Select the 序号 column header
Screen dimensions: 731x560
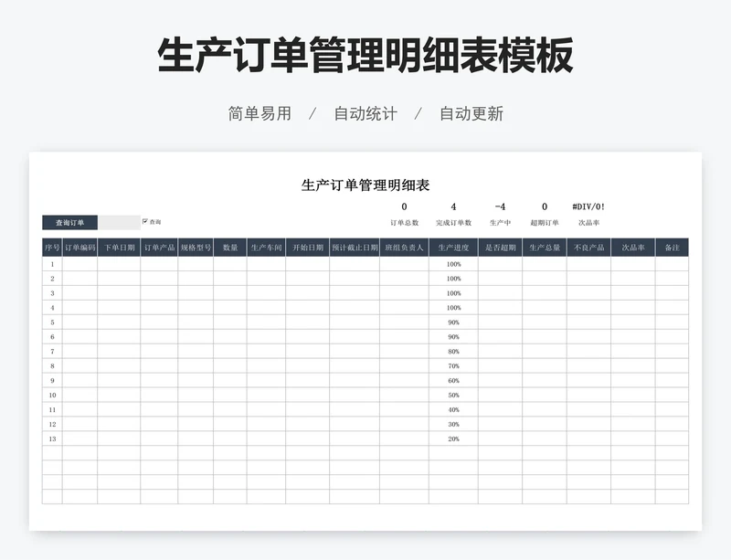point(52,248)
